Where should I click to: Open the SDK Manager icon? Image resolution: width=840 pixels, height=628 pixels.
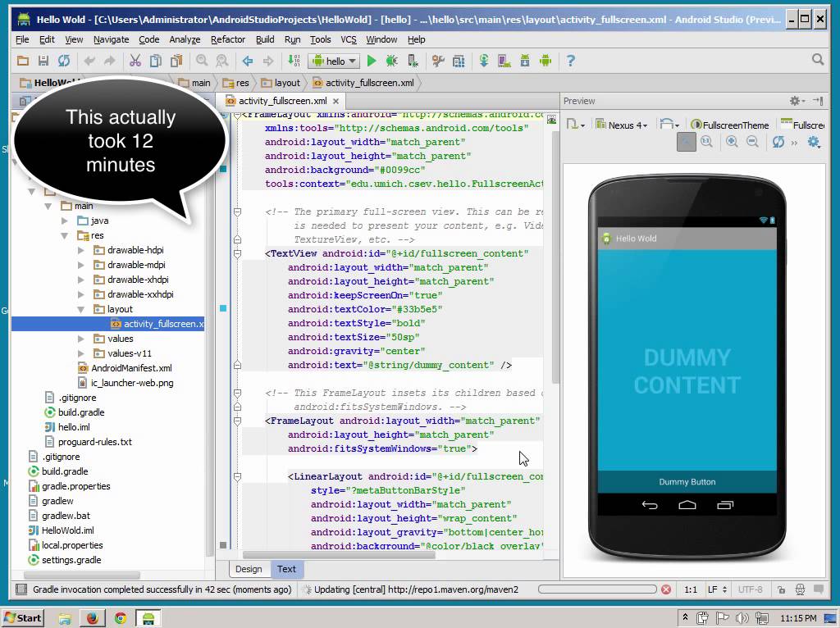click(525, 61)
